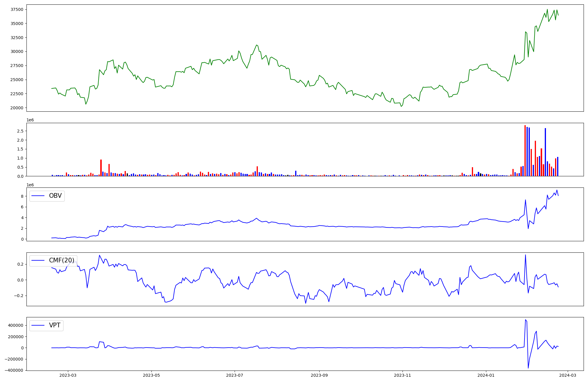Viewport: 588px width, 382px height.
Task: Click the 2023-11 x-axis date label
Action: 402,375
